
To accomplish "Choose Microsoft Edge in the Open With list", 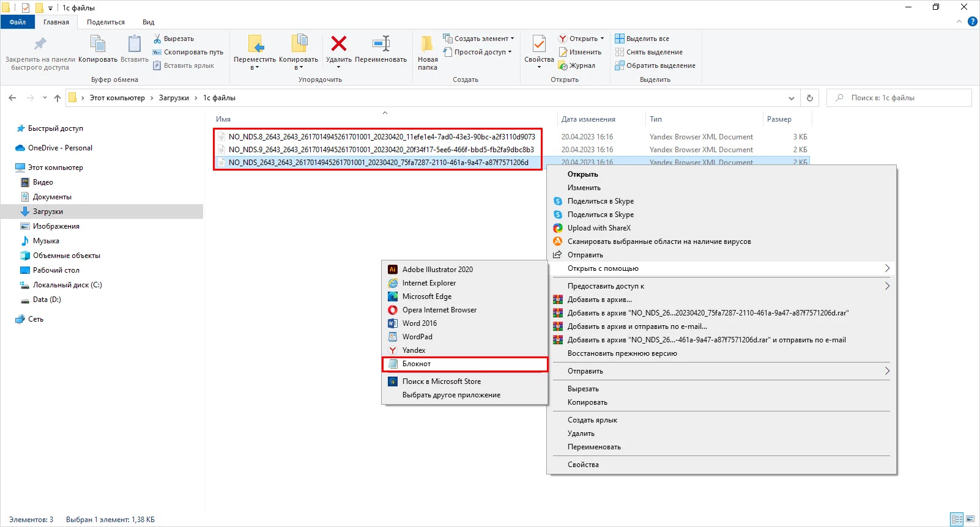I will click(x=464, y=297).
